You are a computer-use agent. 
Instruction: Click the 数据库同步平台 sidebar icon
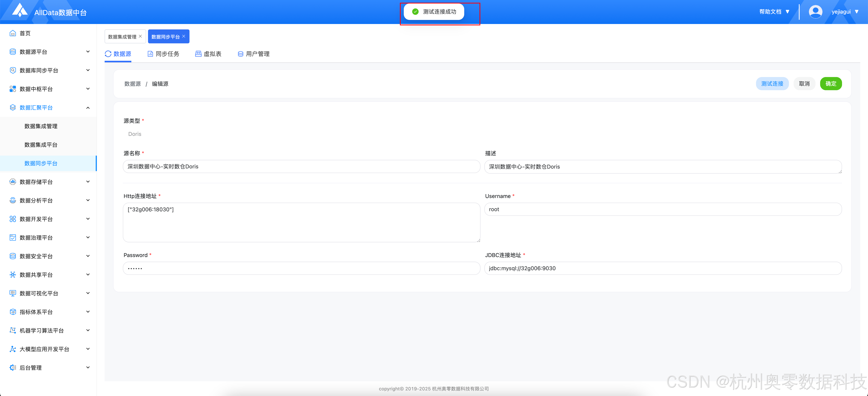click(x=13, y=70)
